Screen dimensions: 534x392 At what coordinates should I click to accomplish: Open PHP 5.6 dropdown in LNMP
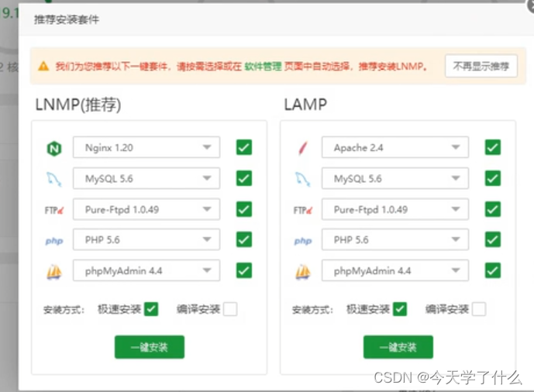(146, 239)
